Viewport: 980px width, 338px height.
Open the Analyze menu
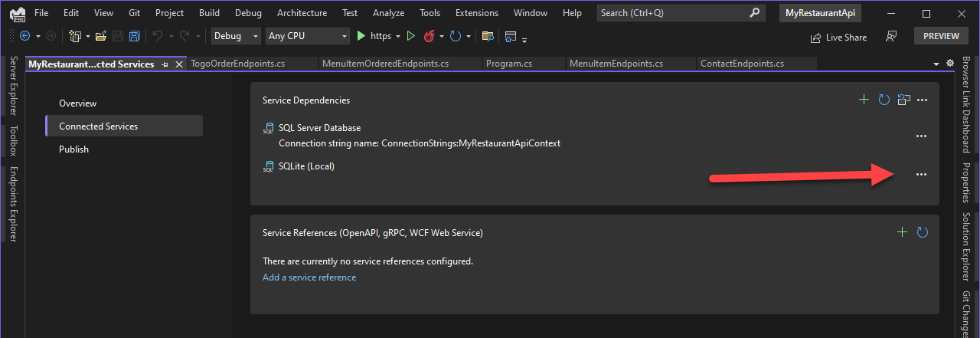point(388,13)
